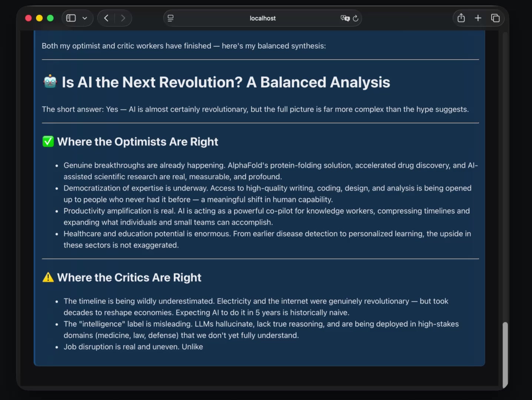The height and width of the screenshot is (400, 532).
Task: Go back to the previous page
Action: 106,18
